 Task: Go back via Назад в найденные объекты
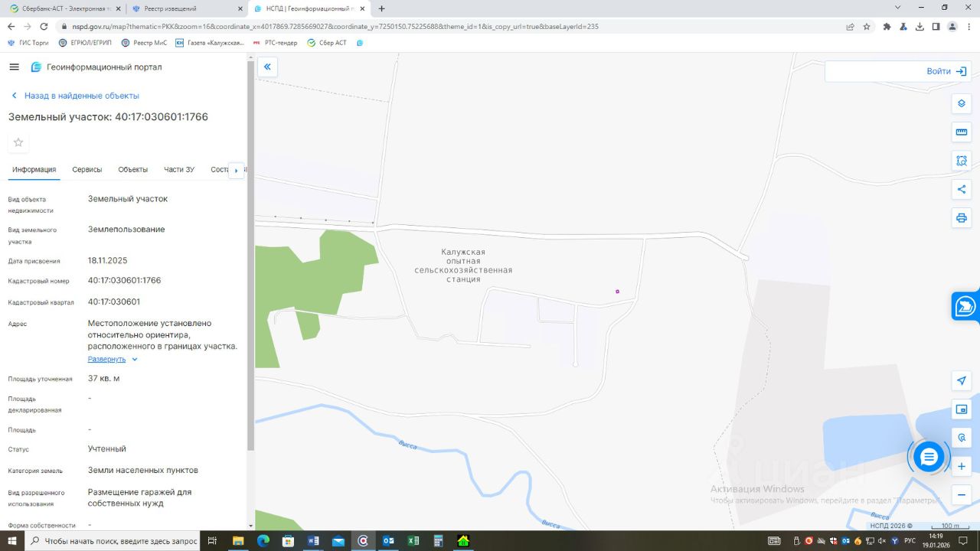tap(75, 96)
